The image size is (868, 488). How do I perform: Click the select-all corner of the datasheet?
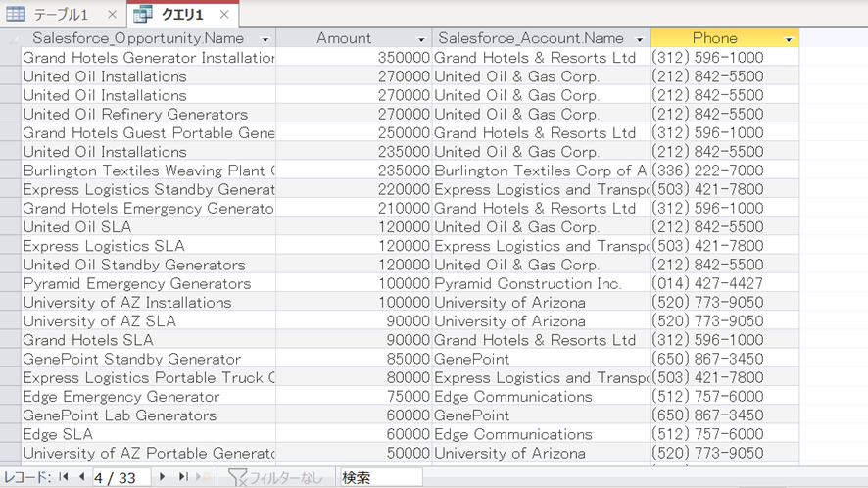coord(11,38)
